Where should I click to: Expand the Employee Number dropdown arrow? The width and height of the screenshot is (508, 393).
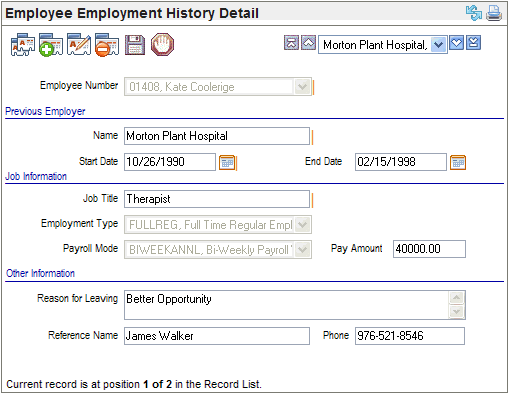point(302,87)
